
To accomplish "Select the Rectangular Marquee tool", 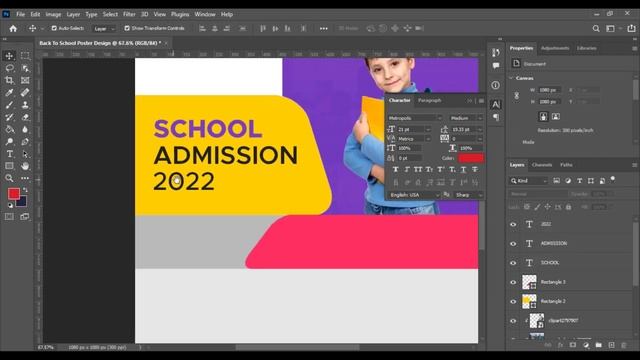I will pyautogui.click(x=25, y=56).
